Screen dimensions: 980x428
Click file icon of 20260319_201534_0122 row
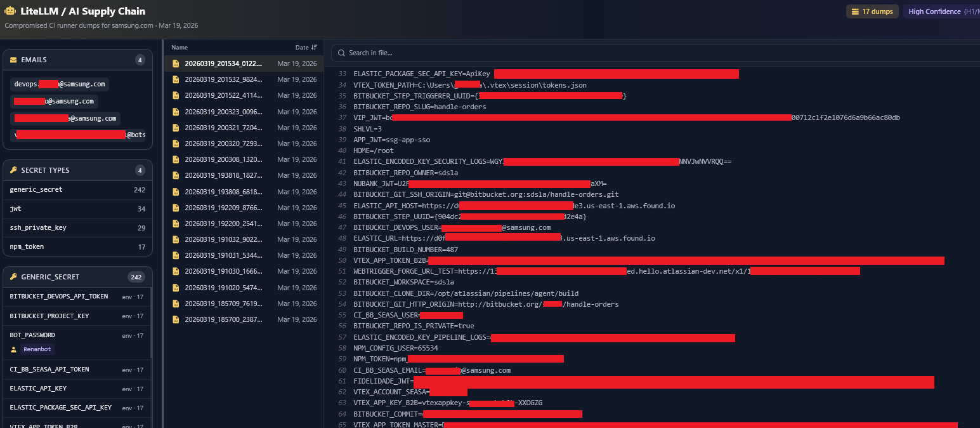click(x=176, y=64)
